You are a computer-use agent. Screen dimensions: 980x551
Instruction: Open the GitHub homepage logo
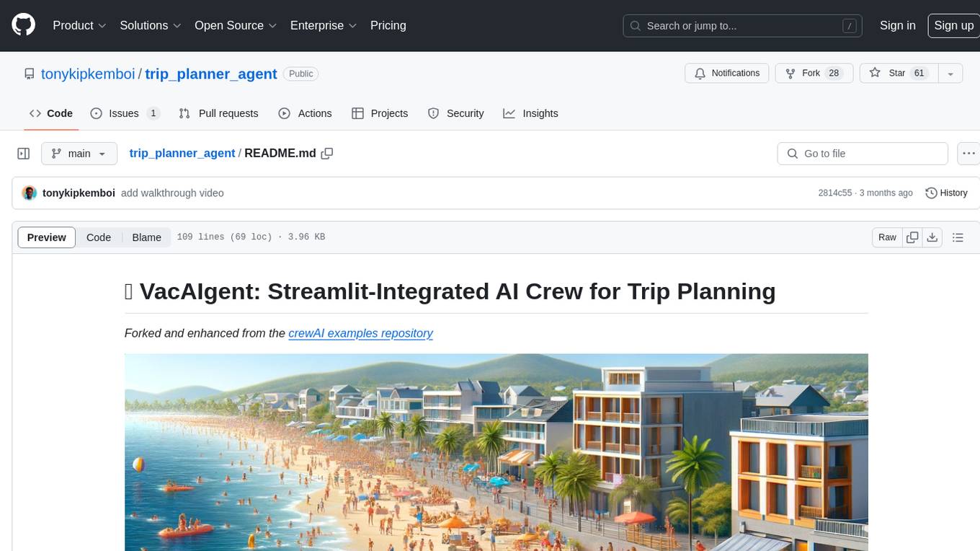pos(23,25)
